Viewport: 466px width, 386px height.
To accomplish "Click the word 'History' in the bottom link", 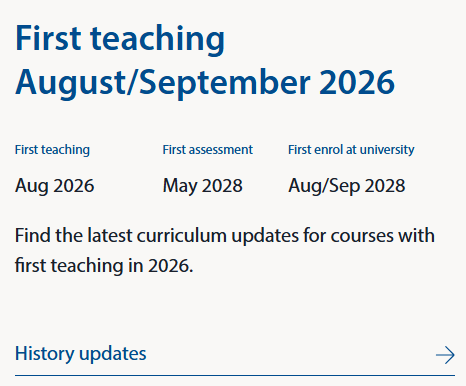I will (45, 354).
